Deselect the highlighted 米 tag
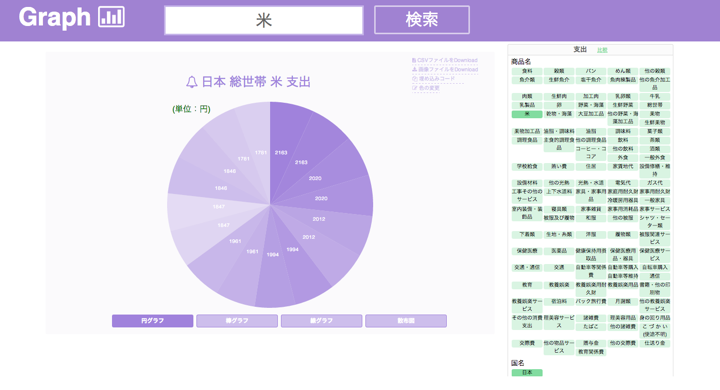 [527, 114]
